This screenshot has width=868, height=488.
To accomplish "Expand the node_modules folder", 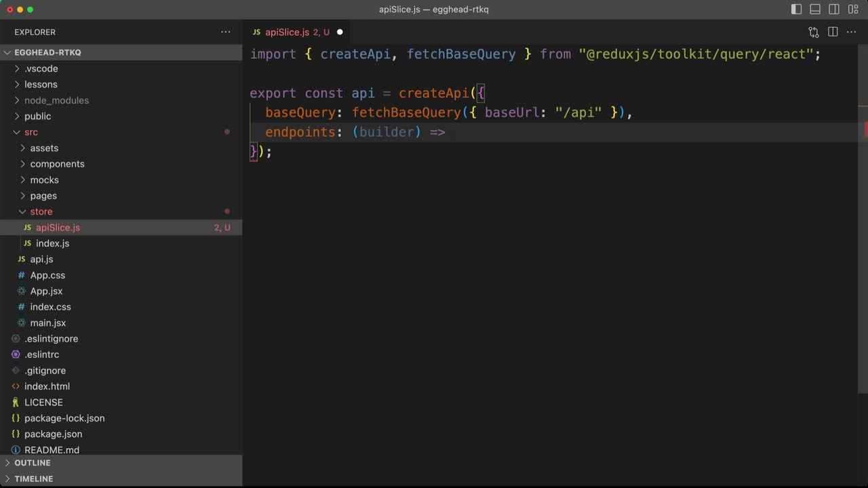I will [56, 100].
